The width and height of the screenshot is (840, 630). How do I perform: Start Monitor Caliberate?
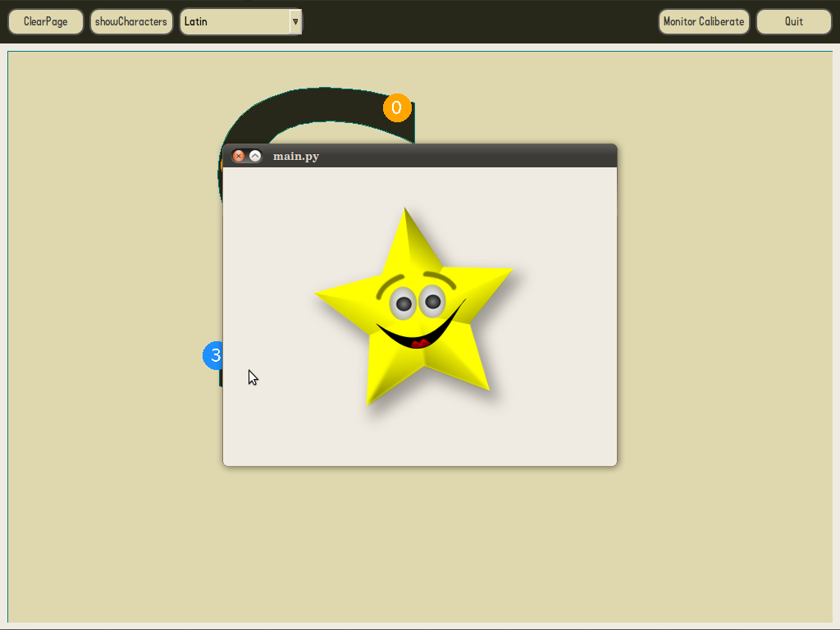(704, 21)
